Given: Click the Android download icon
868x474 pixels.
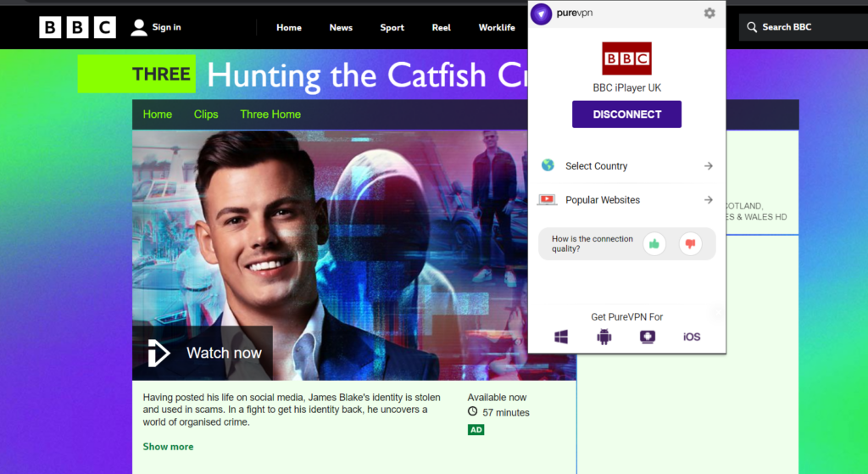Looking at the screenshot, I should (x=604, y=337).
